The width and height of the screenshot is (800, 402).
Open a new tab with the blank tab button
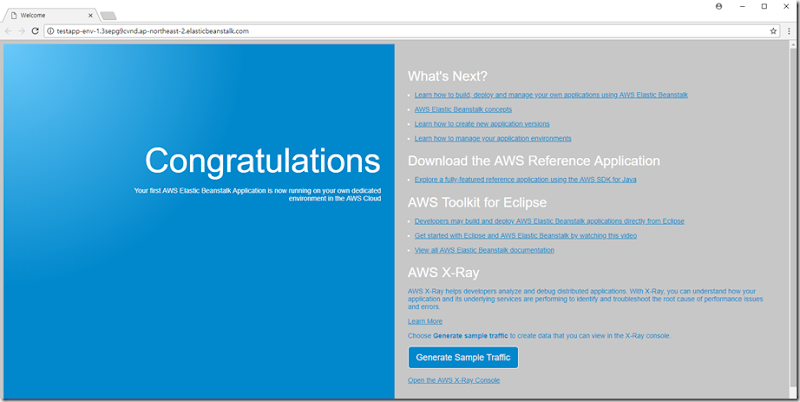[x=108, y=16]
